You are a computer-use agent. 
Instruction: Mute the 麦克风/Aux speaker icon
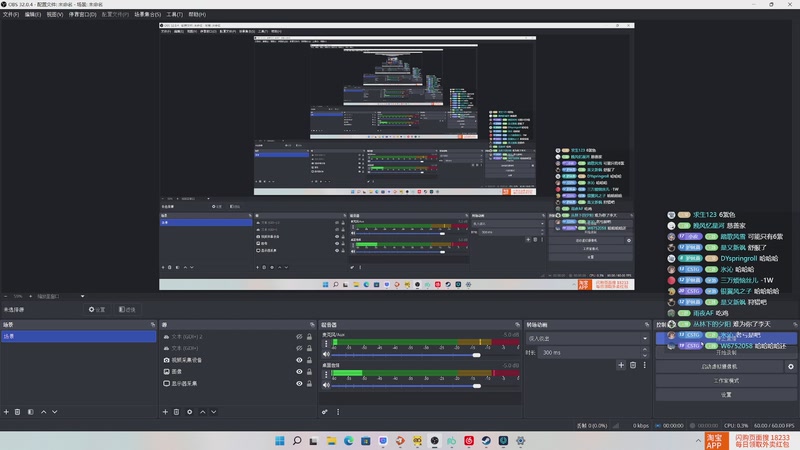326,355
